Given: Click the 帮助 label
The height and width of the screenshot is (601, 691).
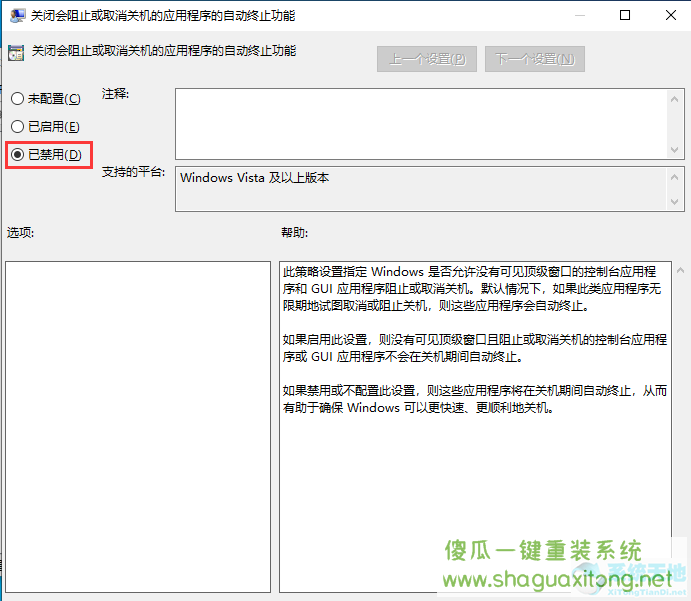Looking at the screenshot, I should pos(294,232).
